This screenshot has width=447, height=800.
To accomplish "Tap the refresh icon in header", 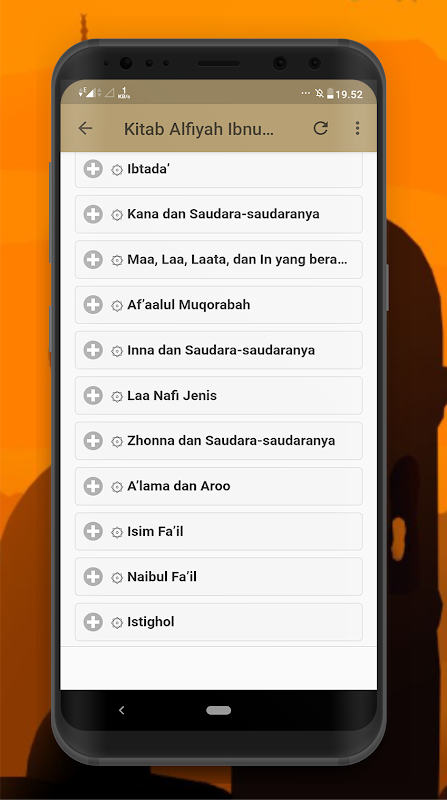I will pyautogui.click(x=320, y=128).
